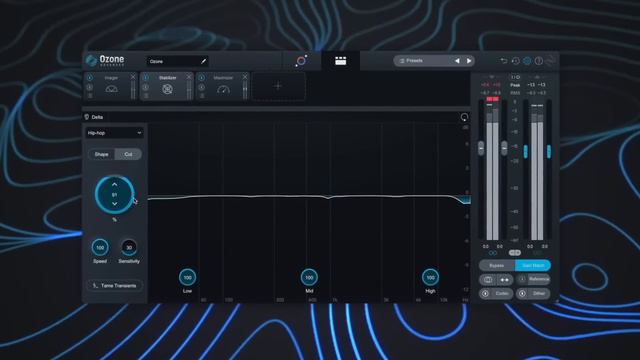The width and height of the screenshot is (640, 360).
Task: Remove the Maximizer module with its X
Action: coord(245,77)
